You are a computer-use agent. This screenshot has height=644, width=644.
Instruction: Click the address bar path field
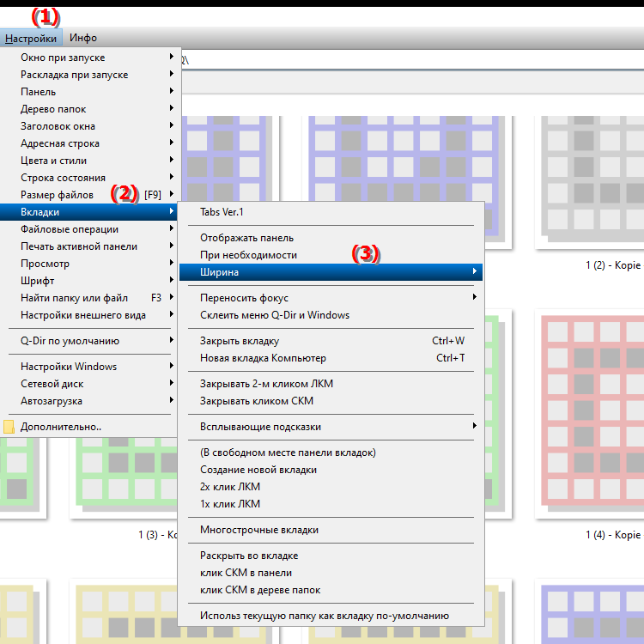[412, 60]
